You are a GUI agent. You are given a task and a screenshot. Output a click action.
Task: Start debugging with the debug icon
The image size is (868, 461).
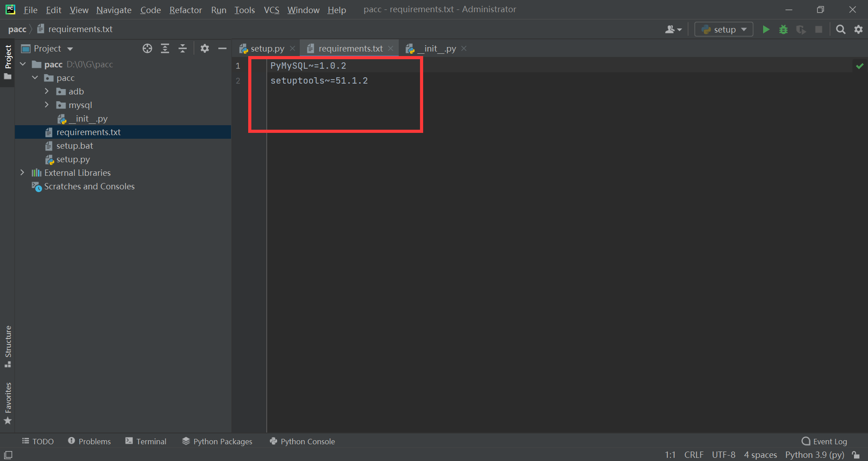(x=783, y=29)
